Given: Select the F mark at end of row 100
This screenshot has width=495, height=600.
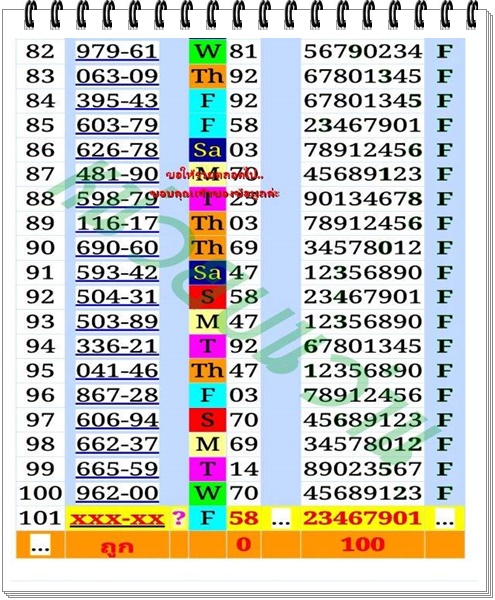Looking at the screenshot, I should point(445,493).
